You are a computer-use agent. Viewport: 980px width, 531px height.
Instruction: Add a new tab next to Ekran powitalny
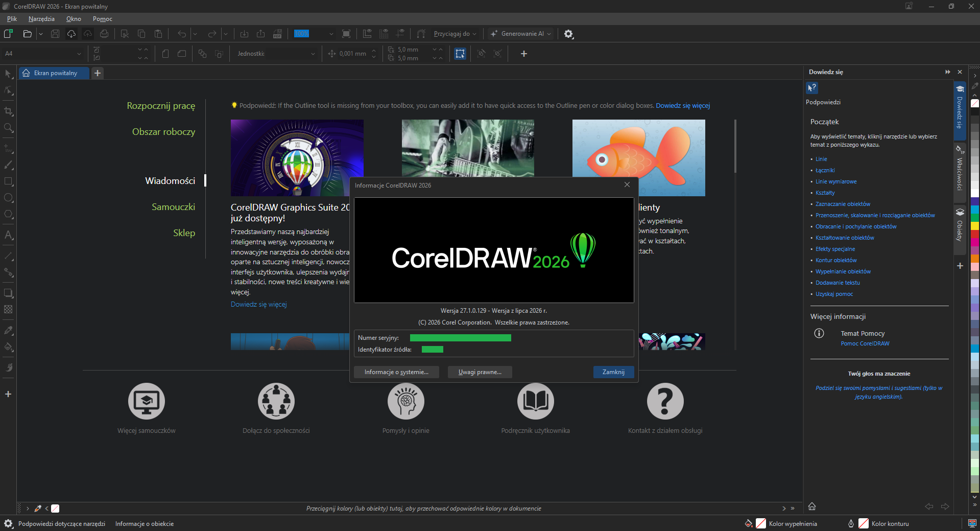coord(98,73)
